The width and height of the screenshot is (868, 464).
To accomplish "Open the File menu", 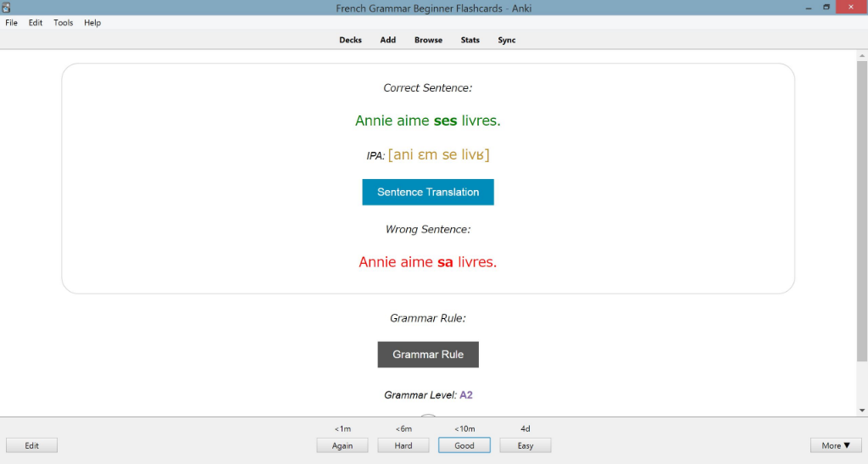I will pos(11,23).
